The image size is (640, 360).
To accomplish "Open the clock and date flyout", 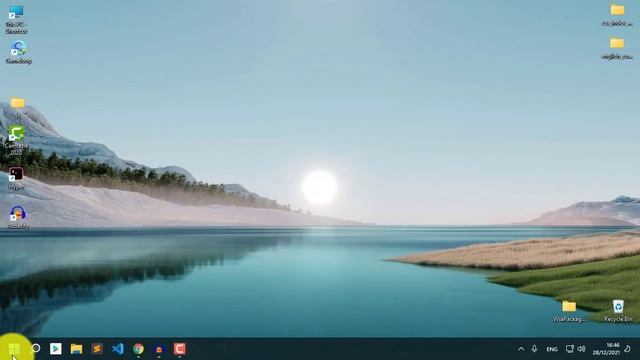I will point(607,349).
